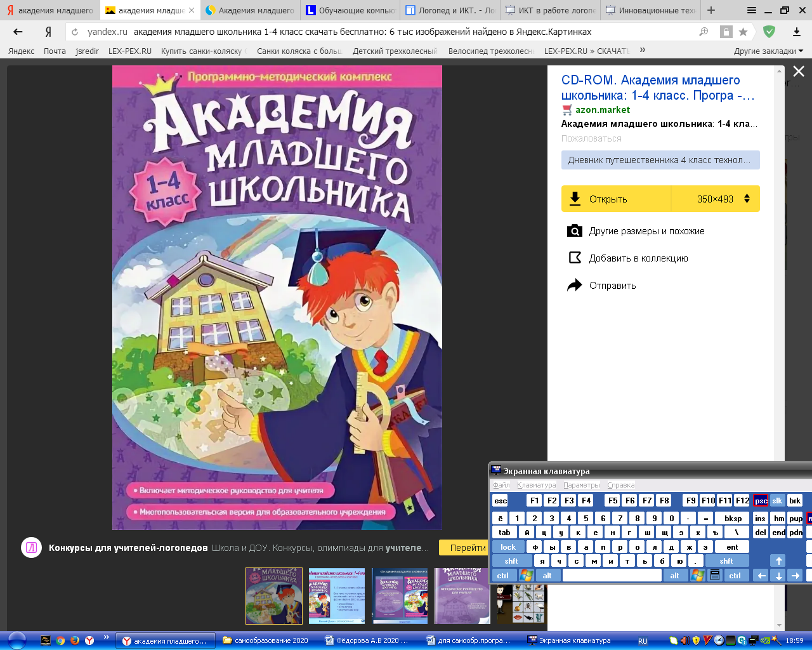Open the green Protect shield icon
Viewport: 812px width, 650px height.
tap(769, 32)
